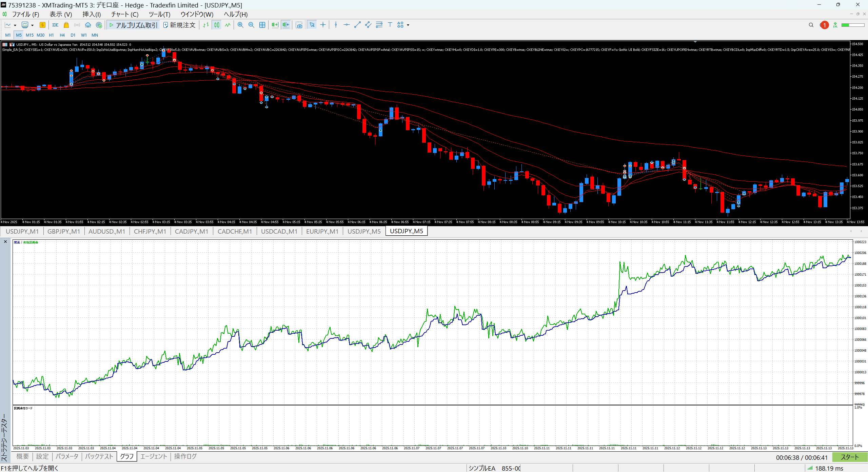This screenshot has height=472, width=868.
Task: Select the crosshair tool
Action: pos(323,25)
